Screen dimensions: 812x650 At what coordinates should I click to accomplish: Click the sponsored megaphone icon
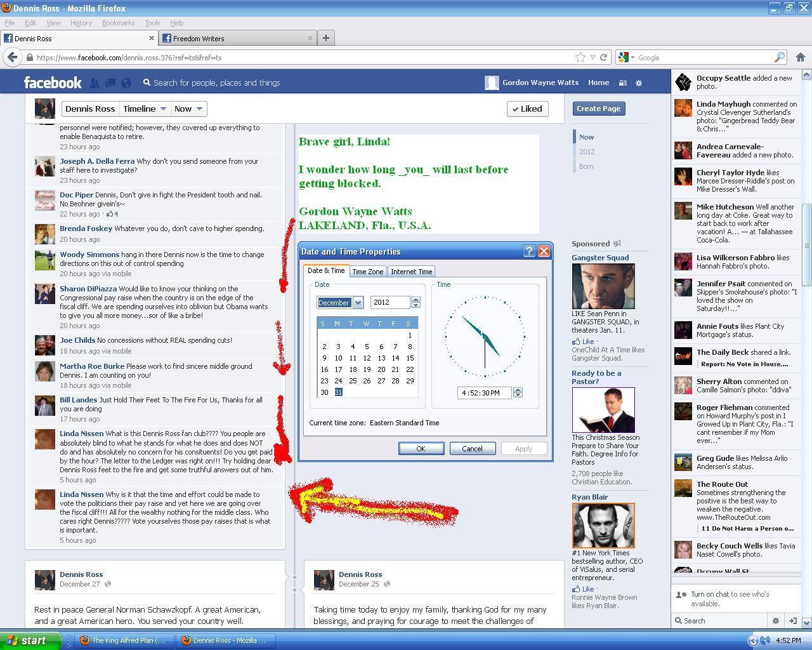[617, 244]
